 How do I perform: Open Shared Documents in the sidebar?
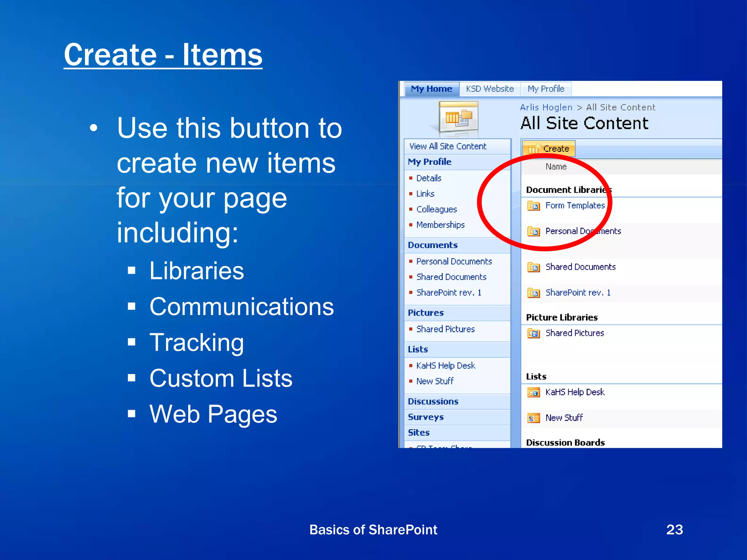click(452, 277)
